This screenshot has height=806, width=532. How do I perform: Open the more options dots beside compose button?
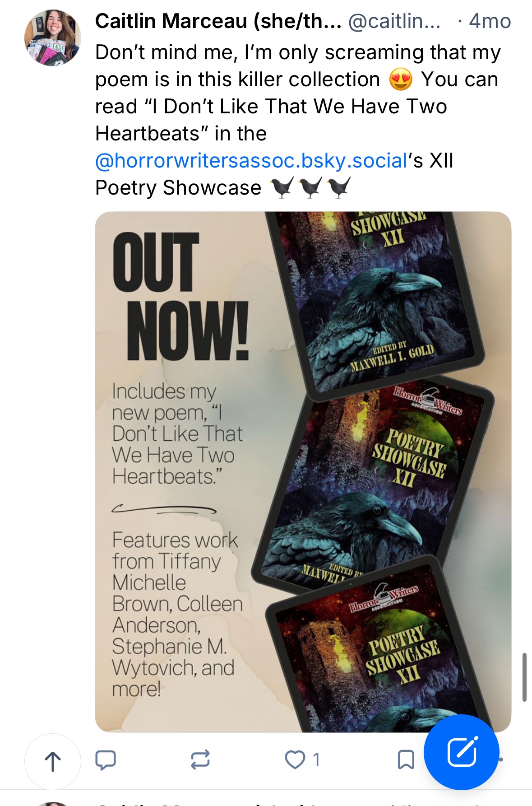coord(502,759)
